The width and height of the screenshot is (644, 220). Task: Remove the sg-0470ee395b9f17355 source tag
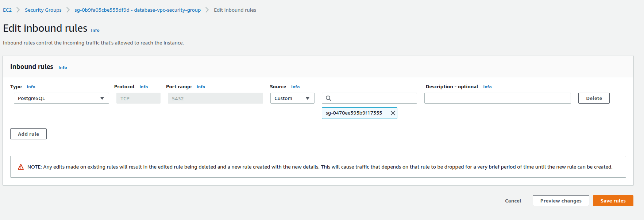393,113
